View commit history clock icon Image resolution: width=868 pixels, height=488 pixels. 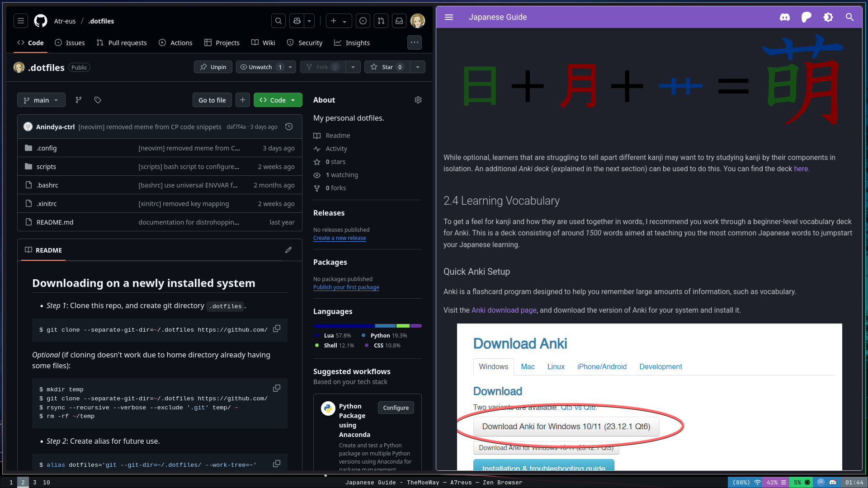click(x=289, y=127)
